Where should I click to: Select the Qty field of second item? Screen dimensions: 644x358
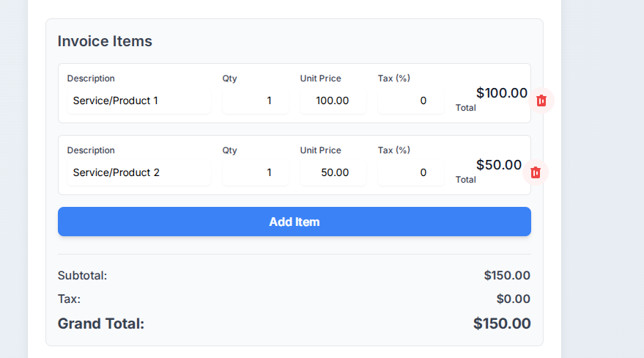tap(256, 172)
